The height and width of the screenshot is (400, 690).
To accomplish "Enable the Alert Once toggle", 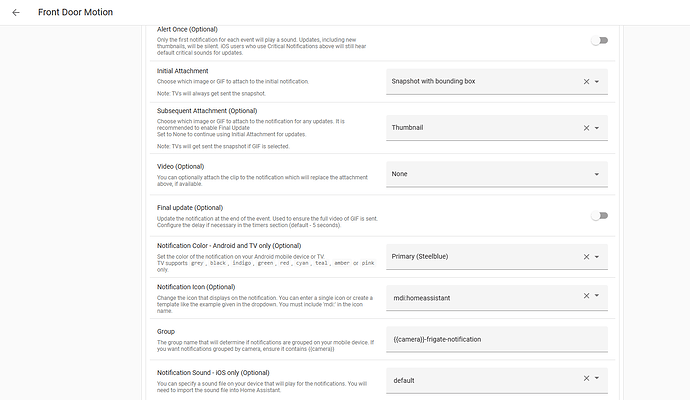I will [599, 40].
